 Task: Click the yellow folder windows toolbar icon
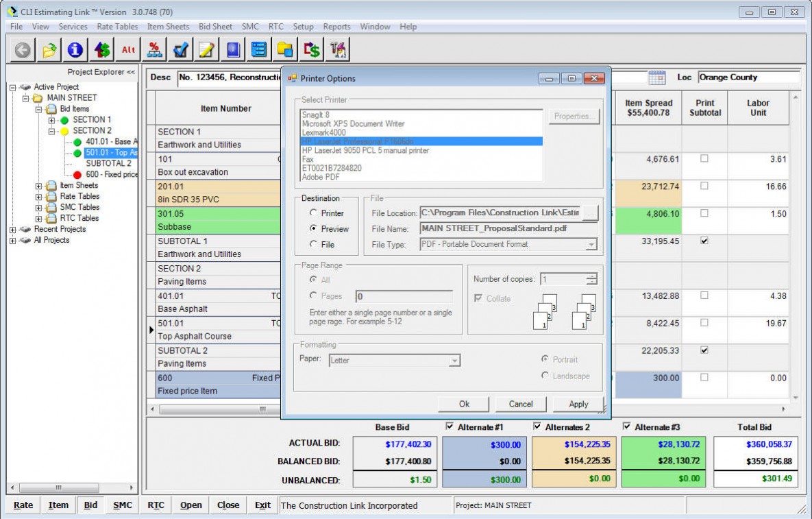[x=285, y=50]
